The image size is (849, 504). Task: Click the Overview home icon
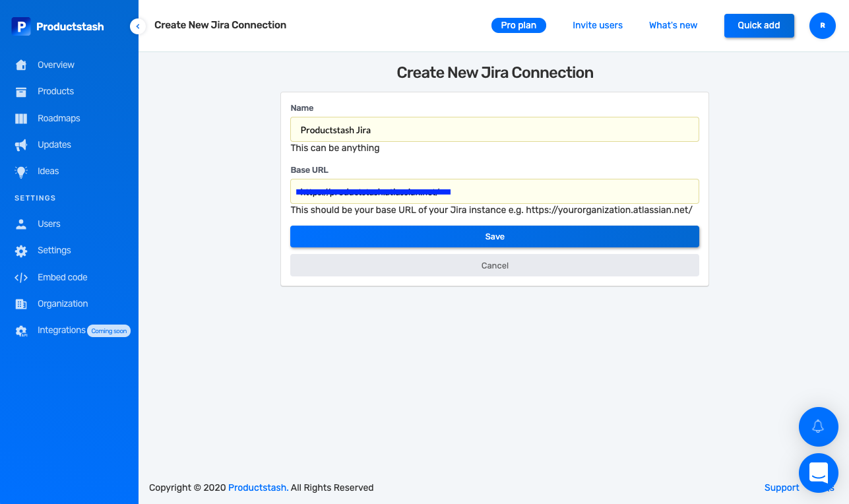pos(21,65)
